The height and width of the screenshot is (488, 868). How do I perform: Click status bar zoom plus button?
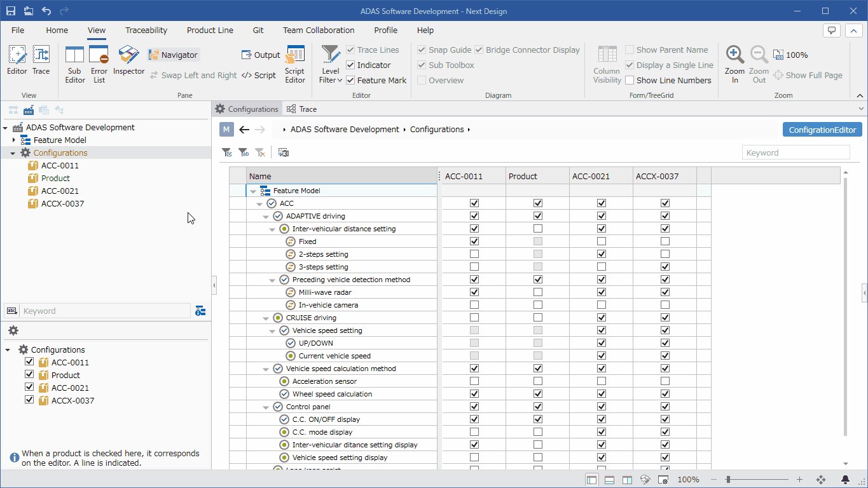tap(799, 480)
